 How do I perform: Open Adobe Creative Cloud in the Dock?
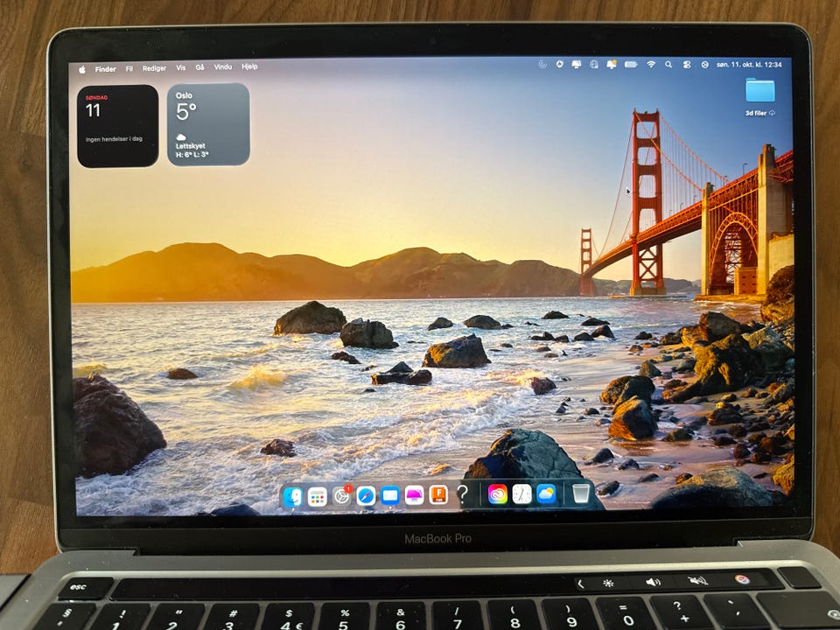click(497, 493)
